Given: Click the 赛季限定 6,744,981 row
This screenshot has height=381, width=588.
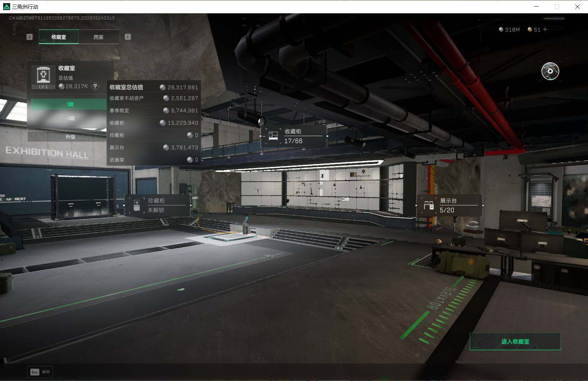Looking at the screenshot, I should [x=154, y=111].
